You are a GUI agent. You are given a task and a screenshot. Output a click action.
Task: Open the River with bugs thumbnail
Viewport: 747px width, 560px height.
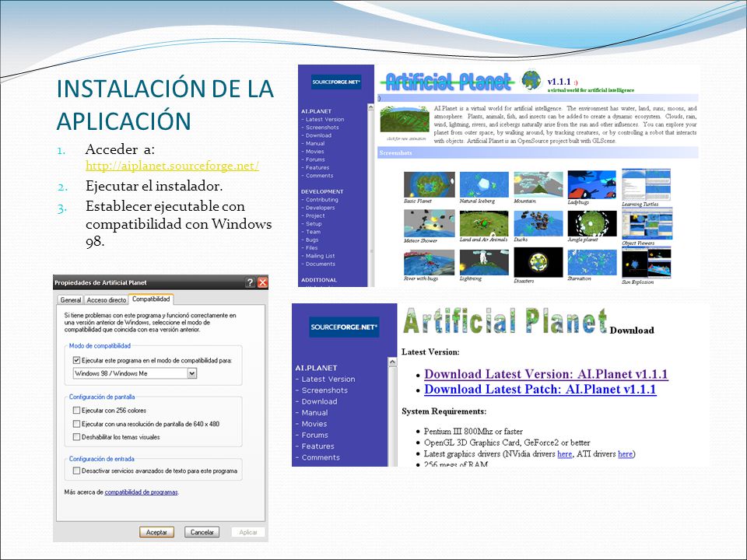[x=430, y=262]
